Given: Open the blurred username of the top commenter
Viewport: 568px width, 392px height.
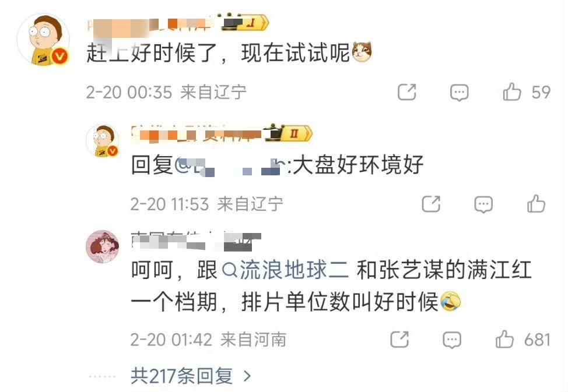Looking at the screenshot, I should click(x=152, y=24).
